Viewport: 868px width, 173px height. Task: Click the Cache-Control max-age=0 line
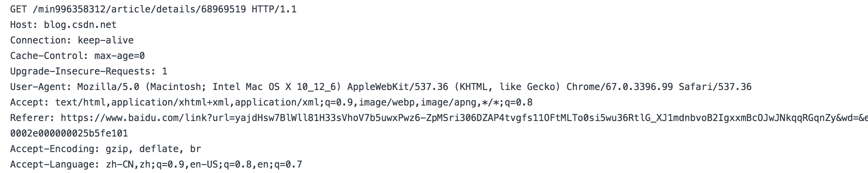[77, 56]
